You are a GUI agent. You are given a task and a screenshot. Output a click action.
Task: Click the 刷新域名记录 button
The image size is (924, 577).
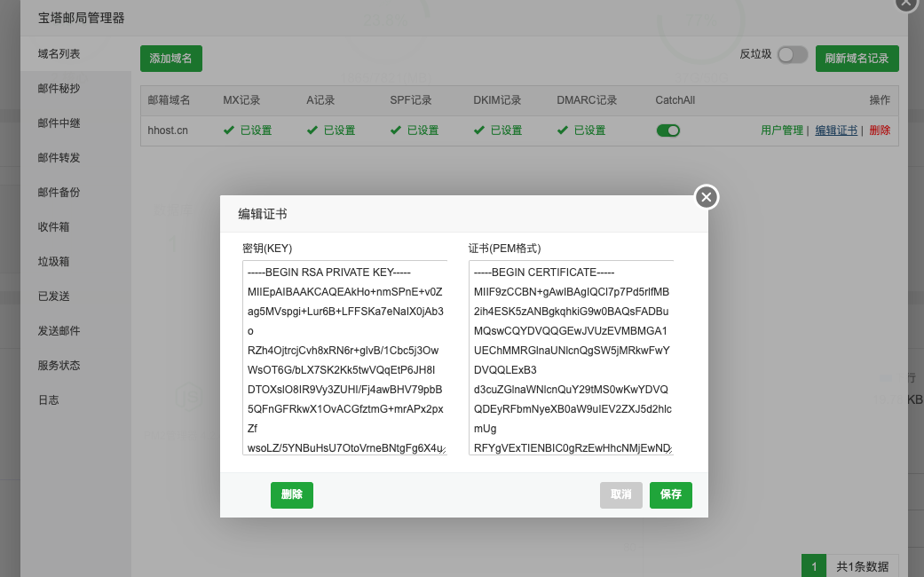click(x=857, y=59)
